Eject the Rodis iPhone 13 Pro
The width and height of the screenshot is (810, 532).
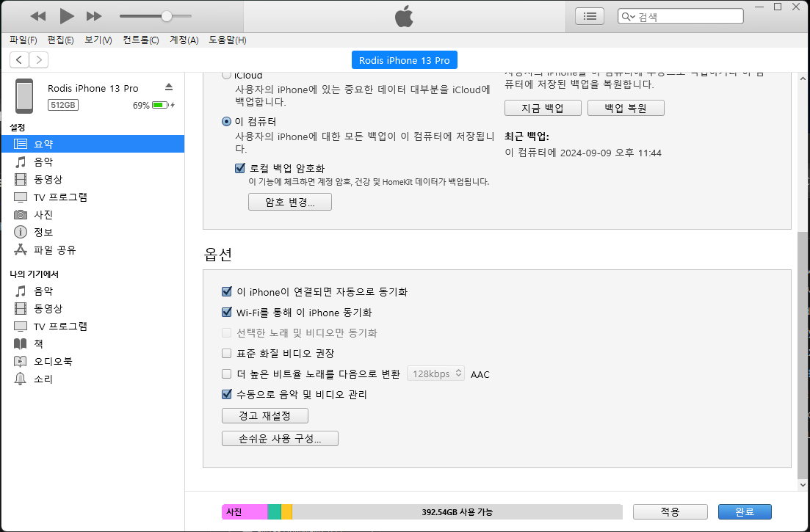point(168,87)
